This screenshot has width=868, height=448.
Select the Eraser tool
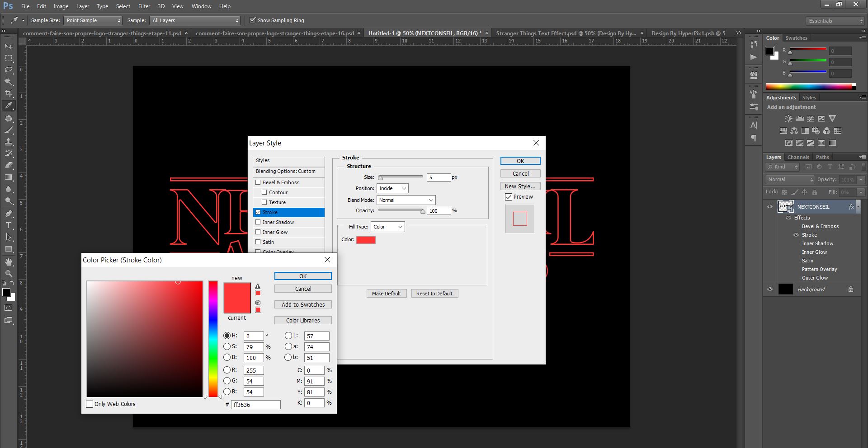(9, 165)
